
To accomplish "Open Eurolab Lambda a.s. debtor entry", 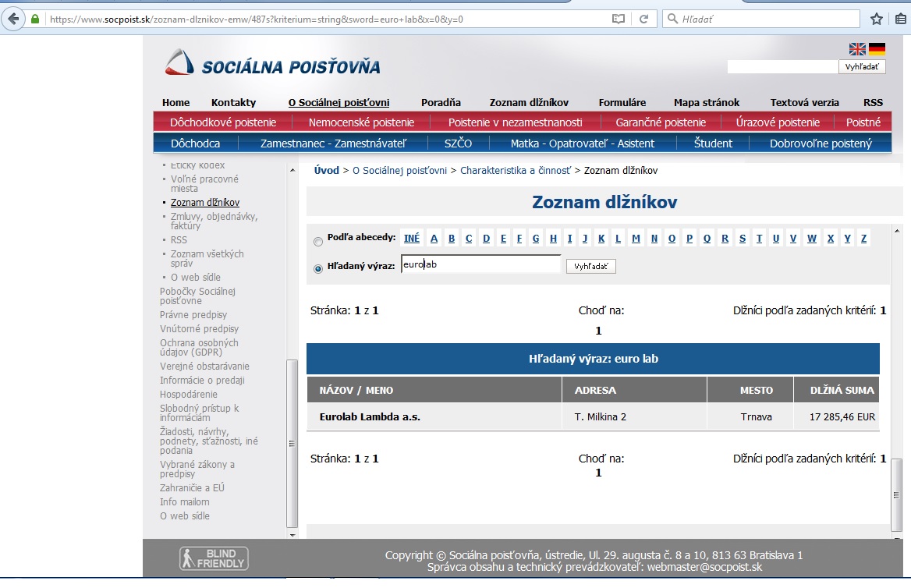I will [x=370, y=417].
